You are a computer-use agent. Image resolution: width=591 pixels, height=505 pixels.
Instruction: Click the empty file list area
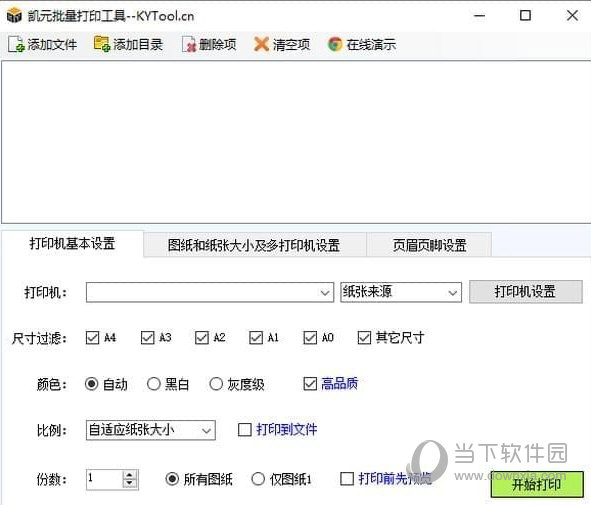[x=296, y=142]
